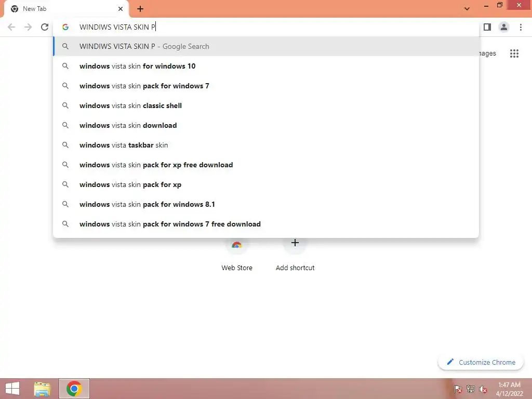Open a new tab with plus button
This screenshot has width=532, height=399.
(x=140, y=9)
